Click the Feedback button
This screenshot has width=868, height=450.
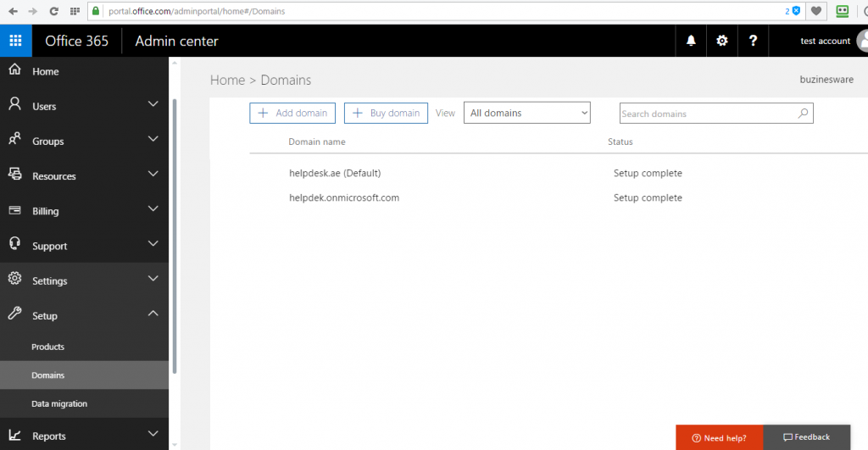(807, 437)
